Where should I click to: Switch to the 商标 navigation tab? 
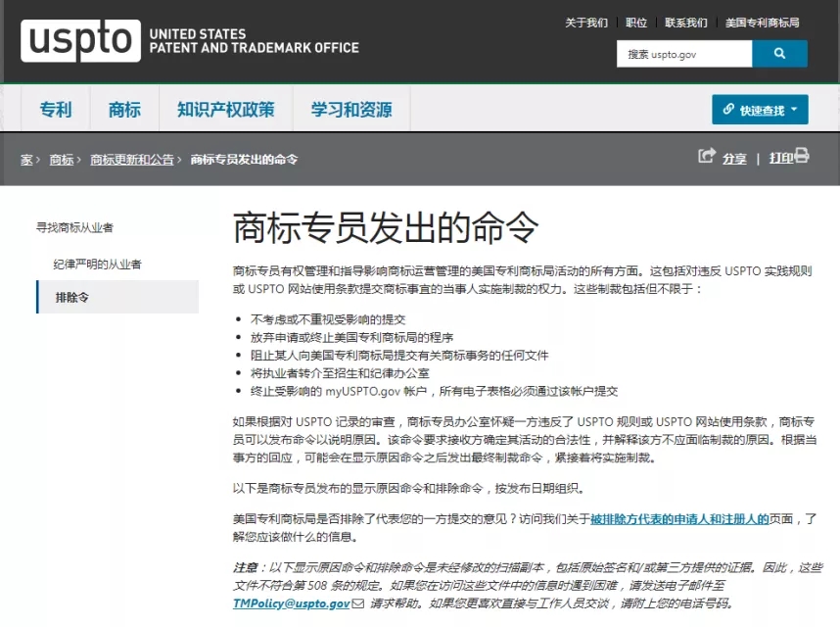pos(123,110)
